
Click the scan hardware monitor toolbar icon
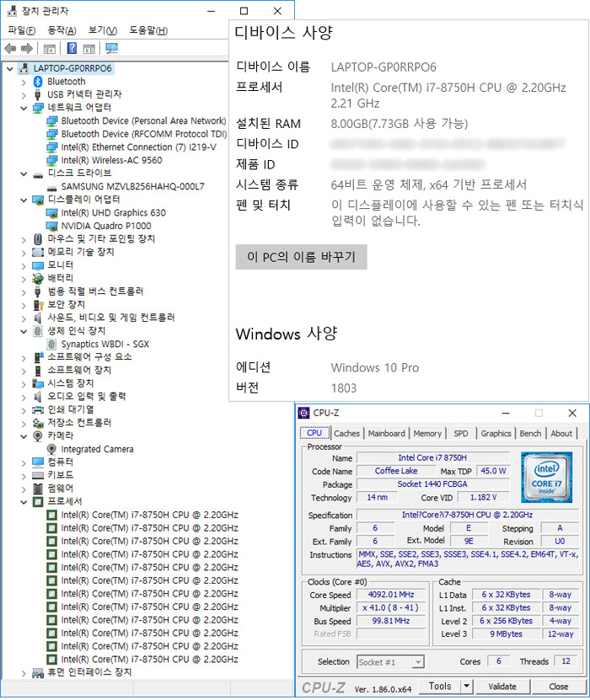(x=111, y=48)
